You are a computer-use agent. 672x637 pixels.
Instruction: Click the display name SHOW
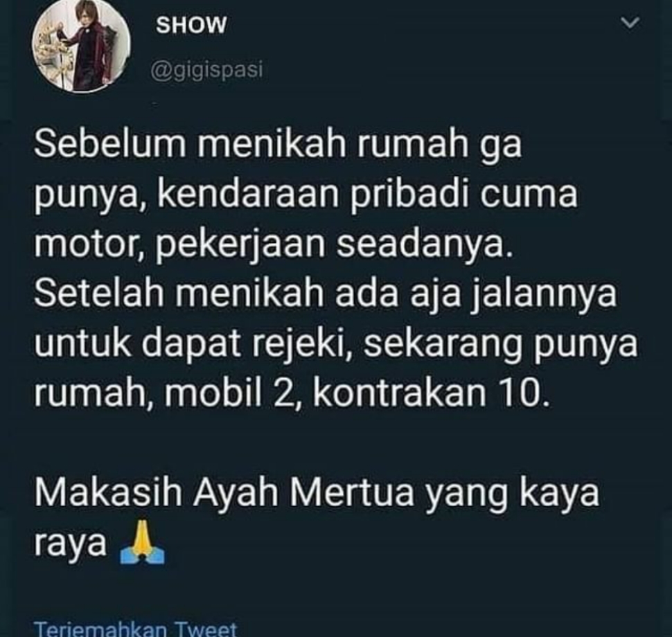191,25
